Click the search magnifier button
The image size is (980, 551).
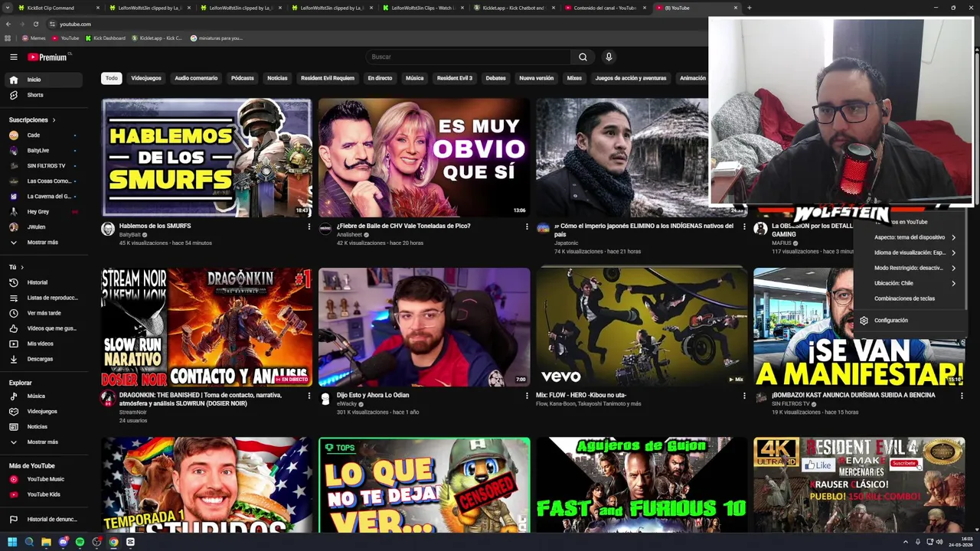[583, 57]
